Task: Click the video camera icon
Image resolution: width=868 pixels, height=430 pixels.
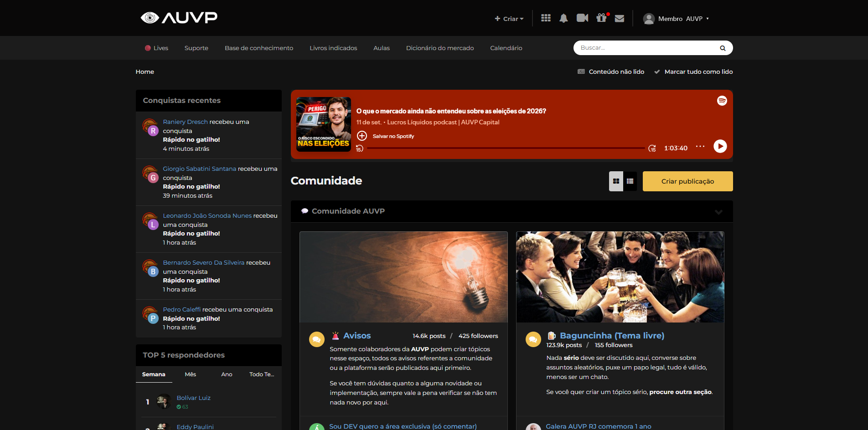Action: [x=582, y=18]
